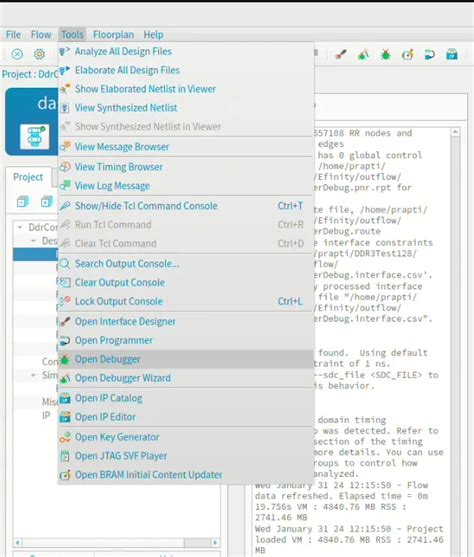This screenshot has width=474, height=557.
Task: Click project tree horizontal scrollbar right arrow
Action: [x=215, y=543]
